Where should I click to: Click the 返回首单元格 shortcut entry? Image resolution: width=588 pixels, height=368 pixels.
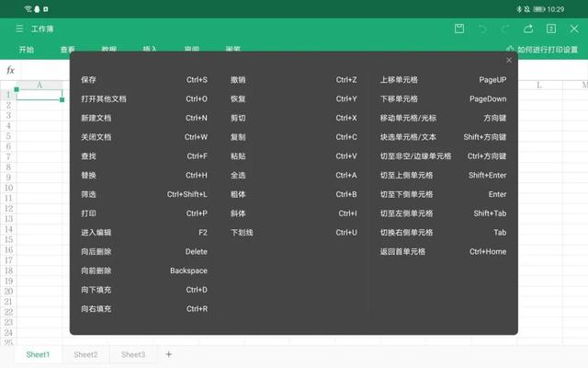[x=443, y=251]
